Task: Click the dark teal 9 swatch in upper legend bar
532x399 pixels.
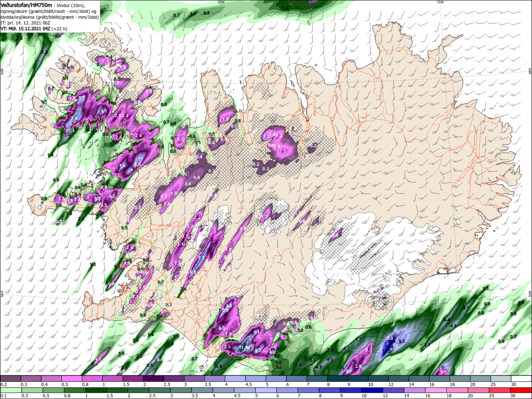Action: (357, 379)
